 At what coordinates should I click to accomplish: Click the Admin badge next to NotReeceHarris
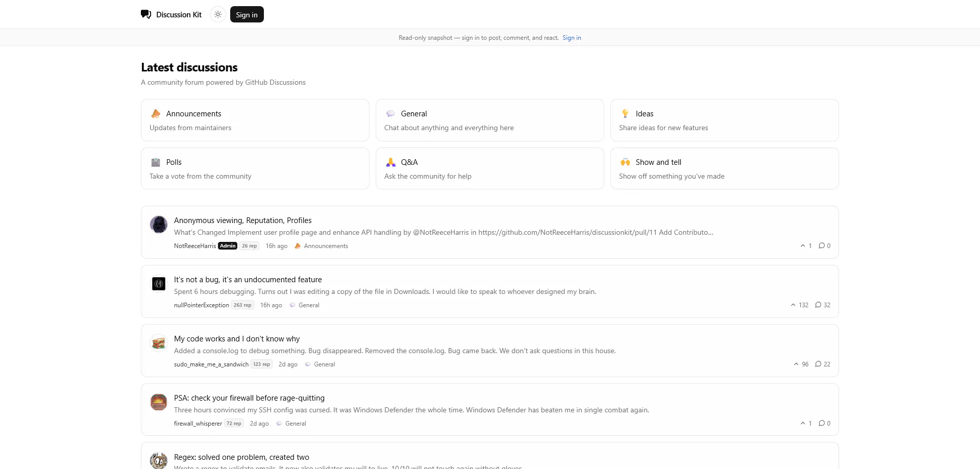coord(228,246)
